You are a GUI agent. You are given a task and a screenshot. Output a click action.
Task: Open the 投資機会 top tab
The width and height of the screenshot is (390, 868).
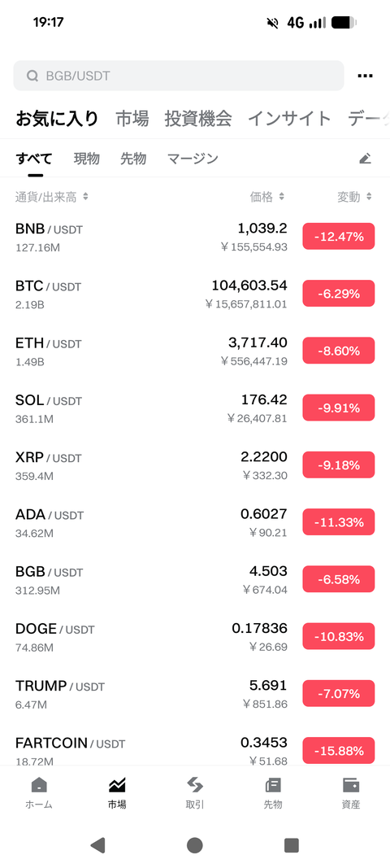(x=198, y=118)
